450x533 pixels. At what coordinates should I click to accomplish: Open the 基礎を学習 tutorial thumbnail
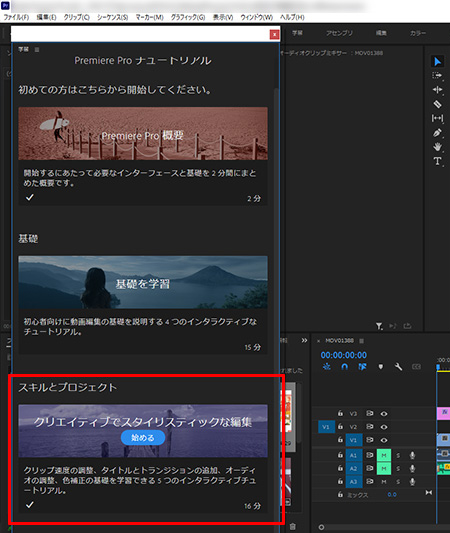pos(143,282)
